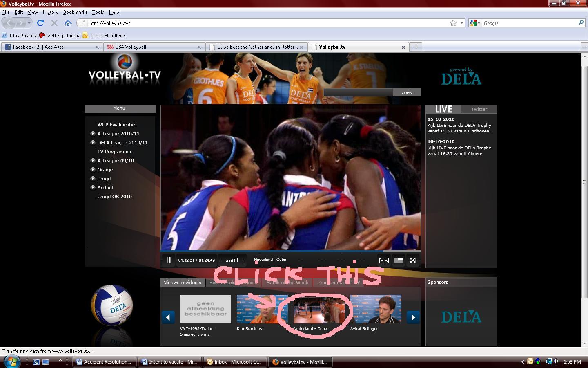Adjust the video volume bars
The width and height of the screenshot is (588, 368).
[232, 260]
